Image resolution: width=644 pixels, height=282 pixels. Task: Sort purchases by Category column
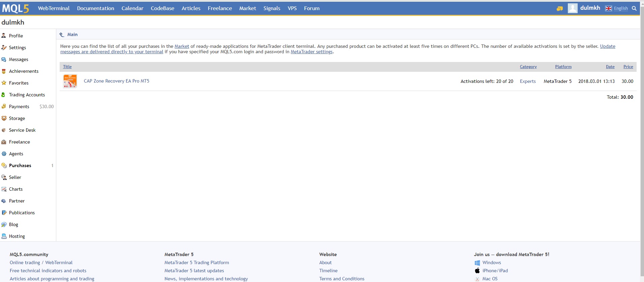528,67
